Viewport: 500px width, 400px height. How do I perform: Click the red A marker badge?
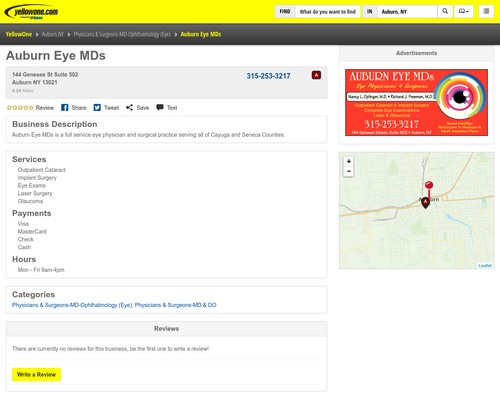point(316,75)
